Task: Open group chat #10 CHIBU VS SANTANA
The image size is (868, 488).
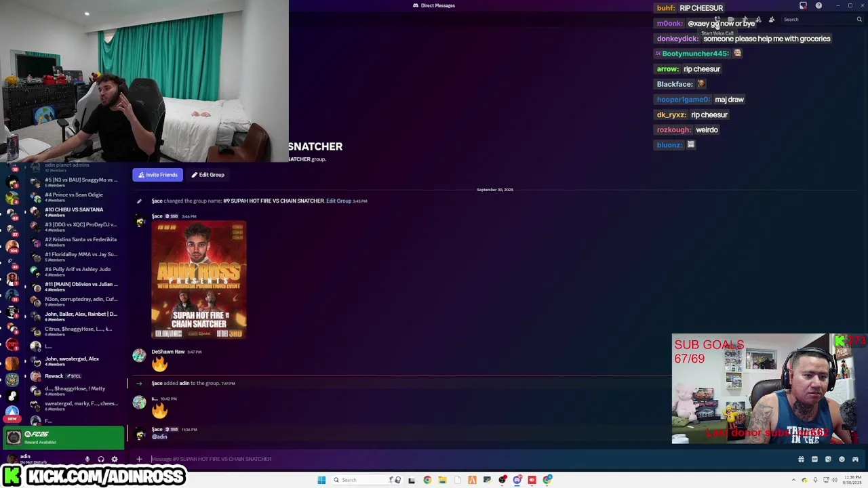Action: click(75, 212)
